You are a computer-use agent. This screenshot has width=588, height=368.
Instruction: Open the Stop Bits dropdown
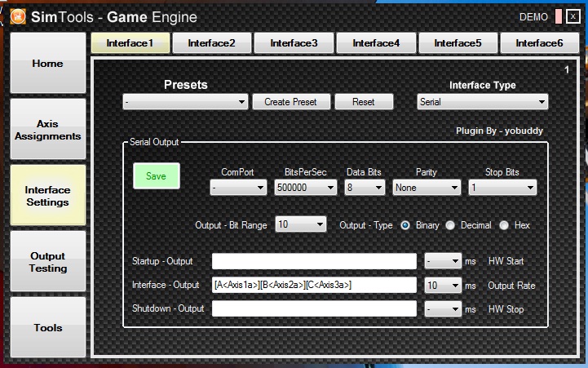click(502, 187)
